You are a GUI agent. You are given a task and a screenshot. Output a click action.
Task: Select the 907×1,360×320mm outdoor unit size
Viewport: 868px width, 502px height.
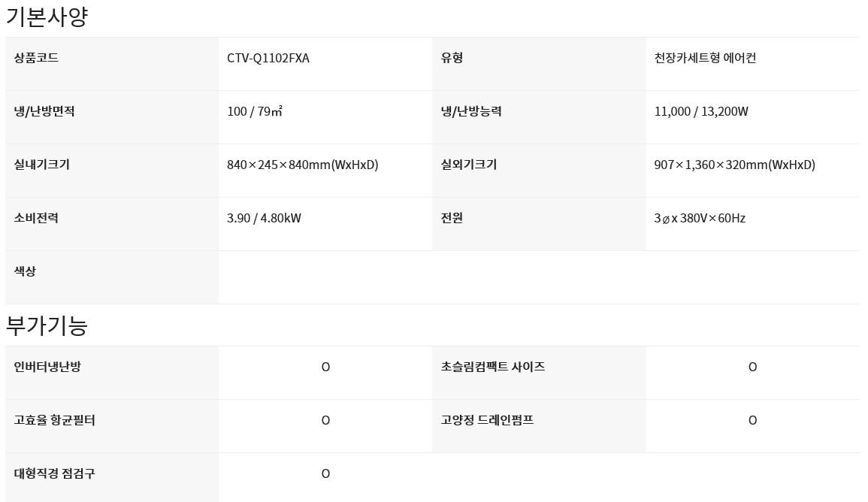point(734,165)
